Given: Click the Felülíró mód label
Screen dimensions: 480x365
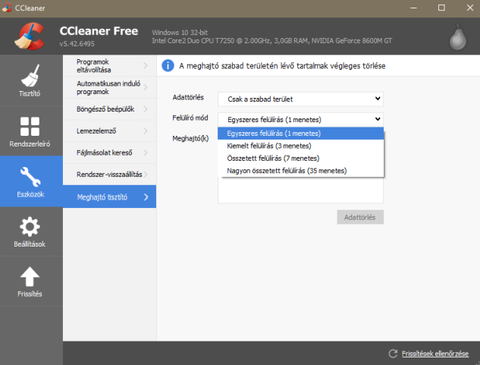Looking at the screenshot, I should click(190, 118).
